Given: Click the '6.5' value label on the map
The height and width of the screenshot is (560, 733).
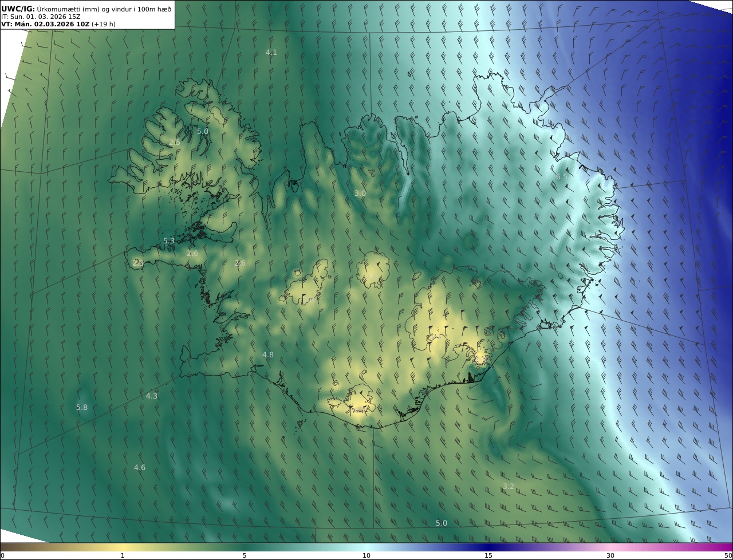Looking at the screenshot, I should click(x=561, y=177).
